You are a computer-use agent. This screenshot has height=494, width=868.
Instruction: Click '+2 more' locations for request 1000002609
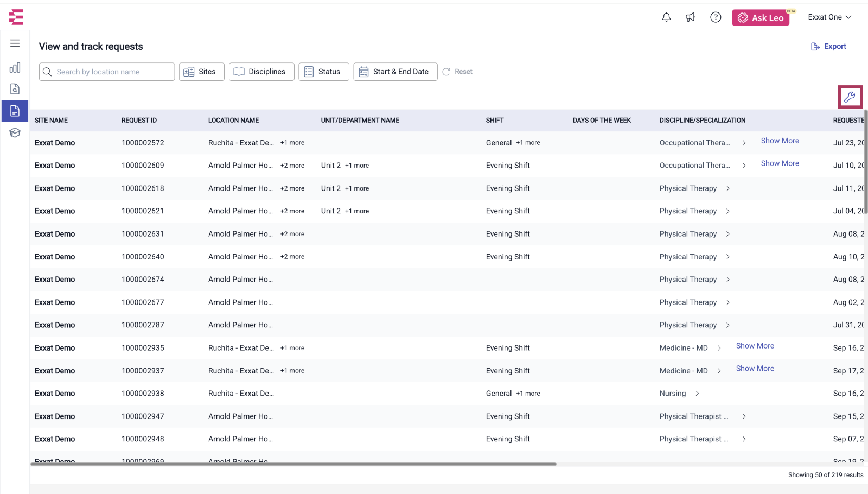pyautogui.click(x=292, y=166)
